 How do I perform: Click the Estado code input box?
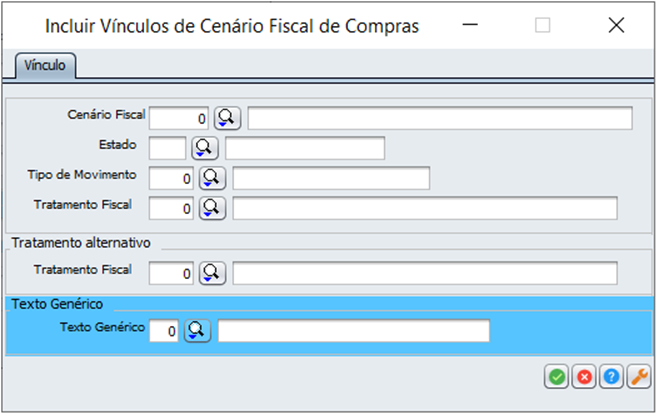coord(167,148)
